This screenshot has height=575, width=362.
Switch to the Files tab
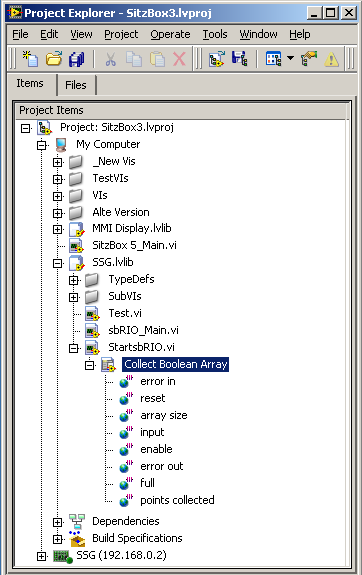[x=76, y=85]
